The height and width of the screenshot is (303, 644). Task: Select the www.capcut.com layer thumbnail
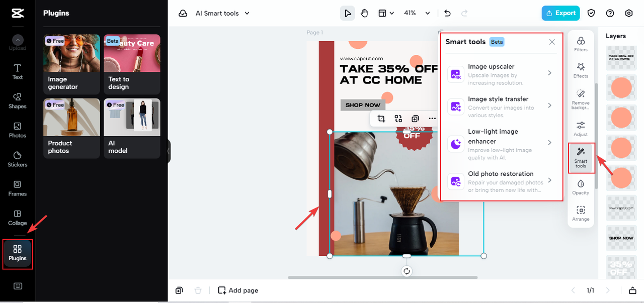click(621, 208)
